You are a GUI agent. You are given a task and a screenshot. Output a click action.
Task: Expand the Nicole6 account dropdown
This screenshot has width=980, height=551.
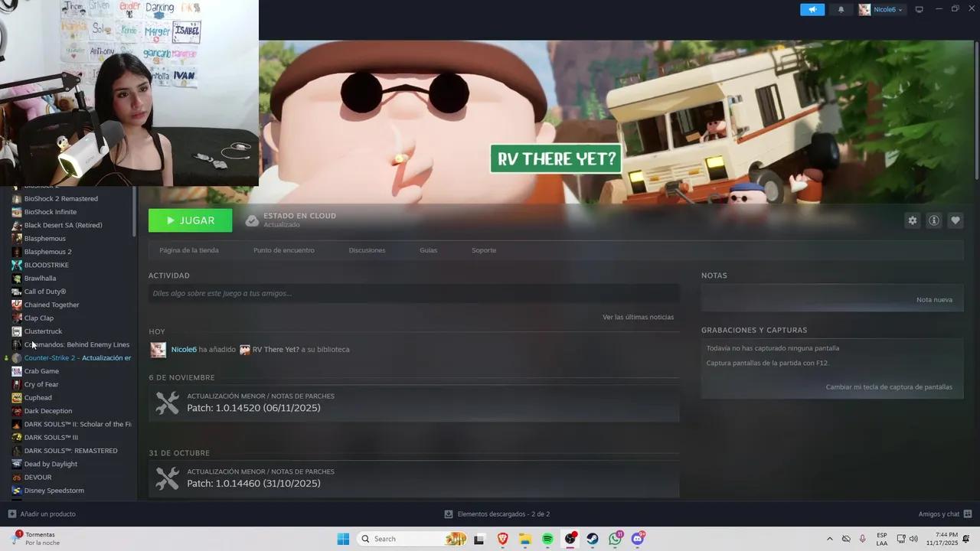click(881, 10)
